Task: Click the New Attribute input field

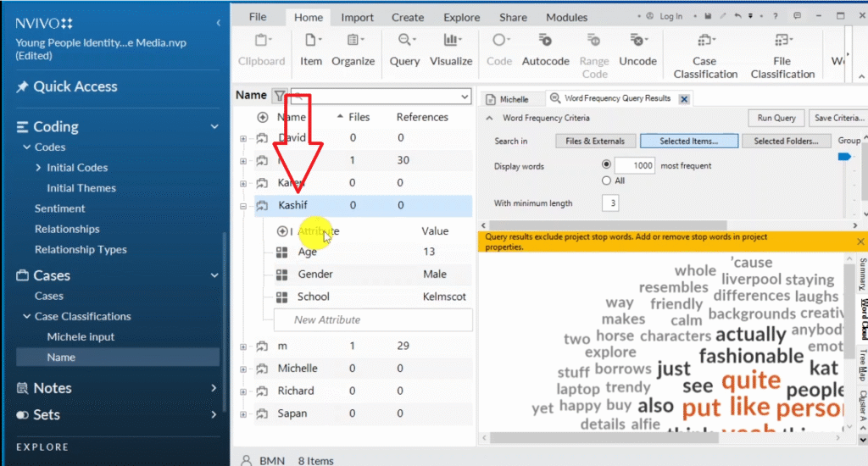Action: click(373, 319)
